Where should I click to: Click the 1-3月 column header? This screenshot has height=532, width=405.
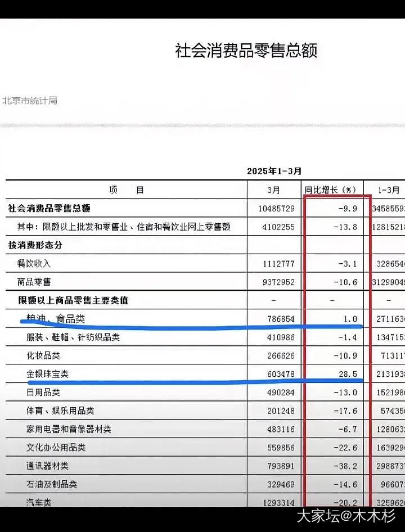[x=389, y=190]
